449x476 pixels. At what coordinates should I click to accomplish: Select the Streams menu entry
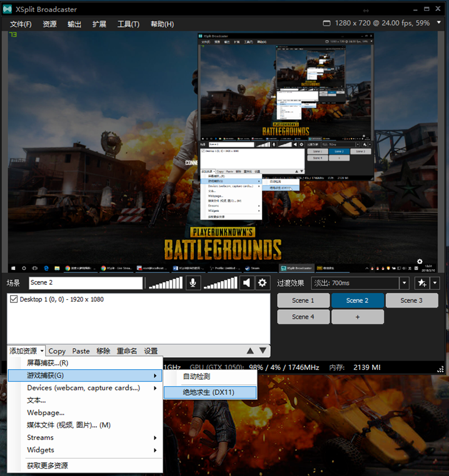pos(85,438)
